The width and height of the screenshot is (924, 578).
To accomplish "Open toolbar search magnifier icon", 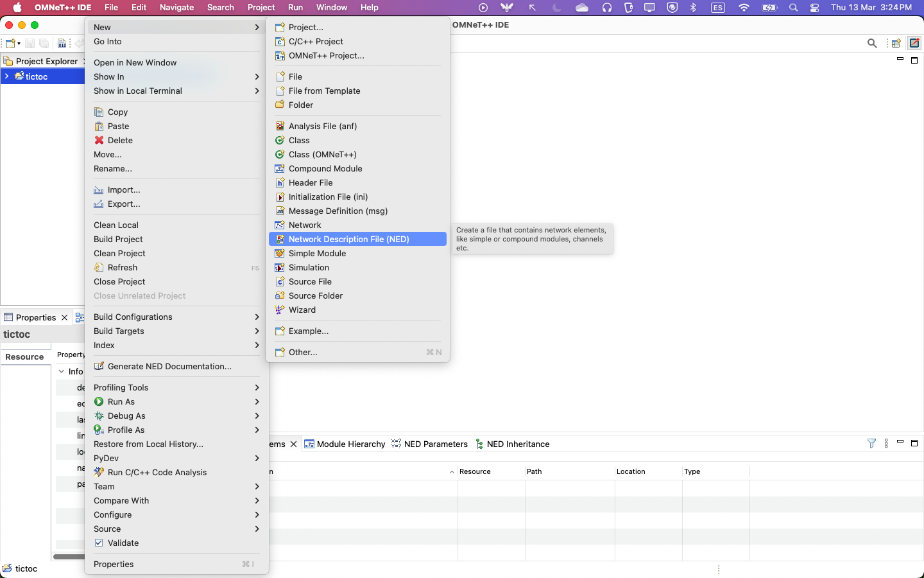I will [872, 43].
